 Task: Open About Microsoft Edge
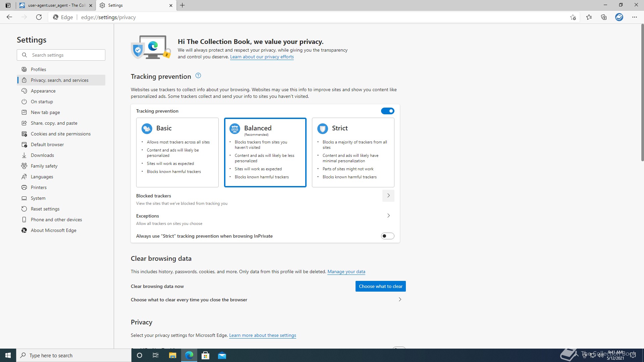tap(61, 230)
